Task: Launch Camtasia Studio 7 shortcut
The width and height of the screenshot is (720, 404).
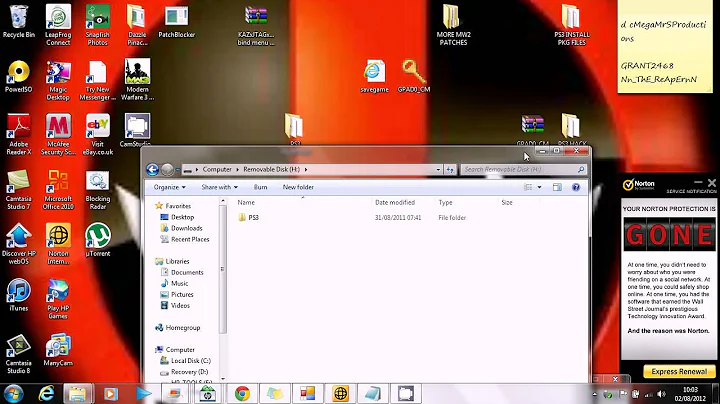Action: [x=18, y=189]
